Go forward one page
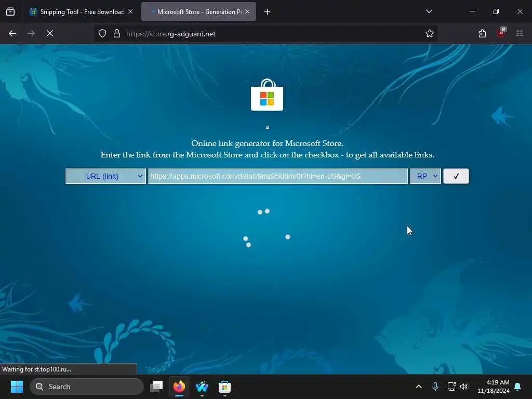Screen dimensions: 532x399 coord(31,33)
